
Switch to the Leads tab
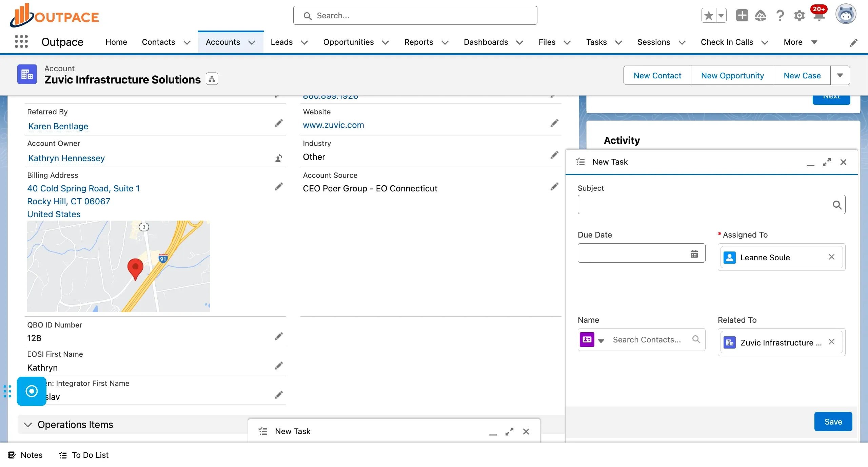281,42
